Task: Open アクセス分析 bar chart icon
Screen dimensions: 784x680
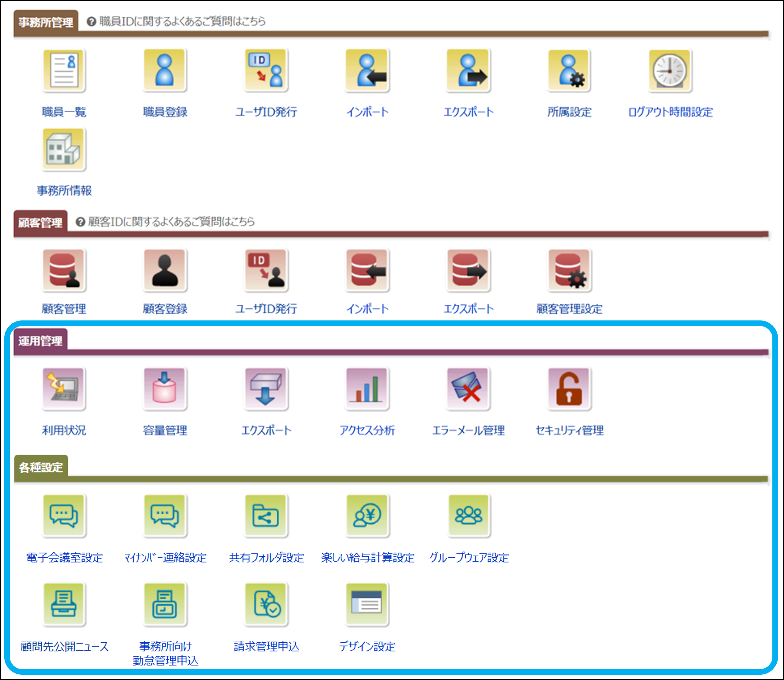Action: click(367, 389)
